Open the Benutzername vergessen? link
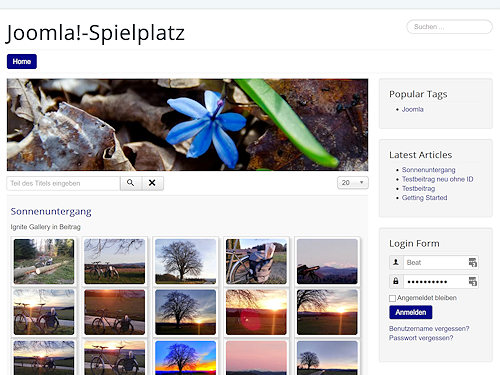 [x=429, y=329]
